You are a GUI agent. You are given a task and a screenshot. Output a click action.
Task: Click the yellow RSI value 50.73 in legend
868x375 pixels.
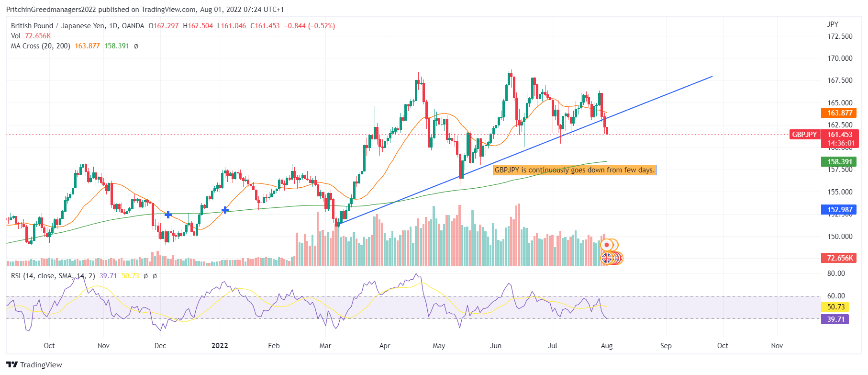pyautogui.click(x=130, y=276)
